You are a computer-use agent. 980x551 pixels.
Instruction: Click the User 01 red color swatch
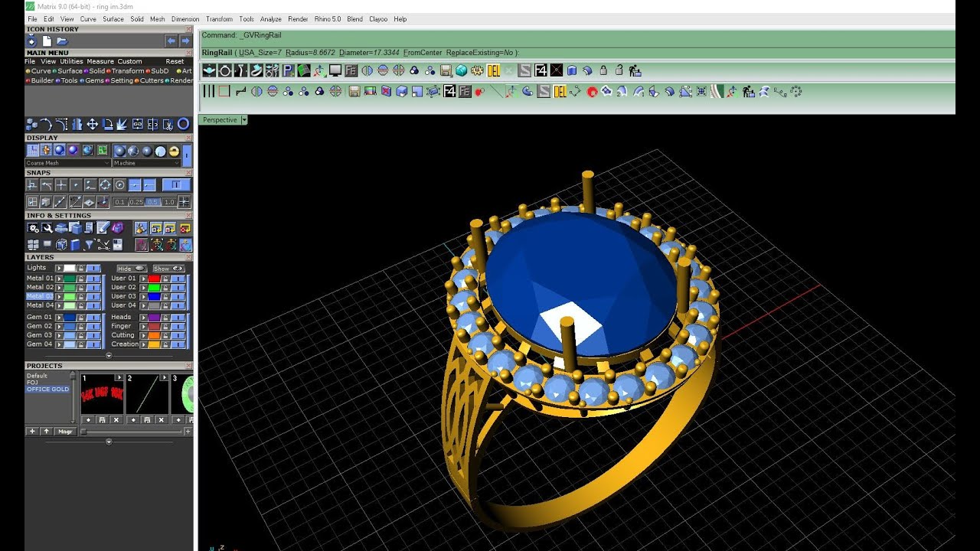point(154,279)
